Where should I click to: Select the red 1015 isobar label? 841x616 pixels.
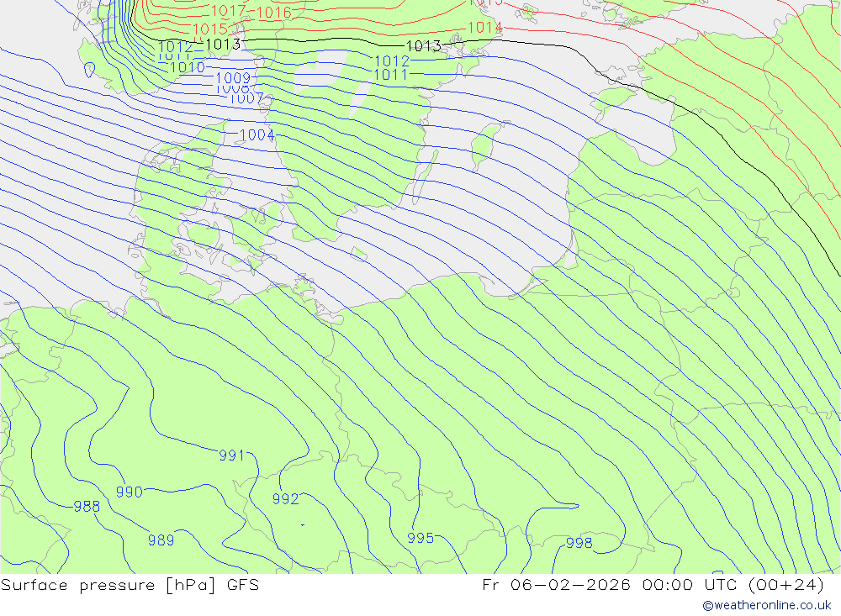(209, 29)
